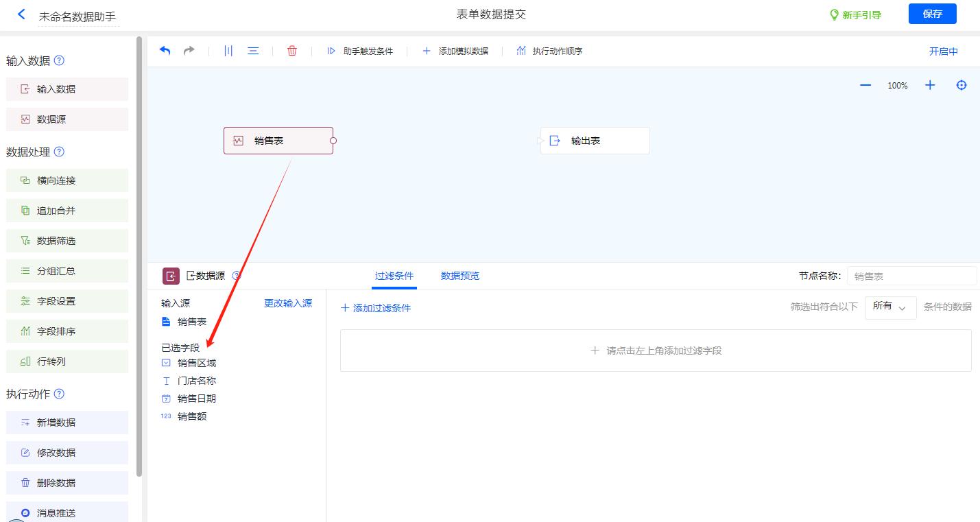Click 添加过滤条件 to add a filter
This screenshot has height=522, width=980.
click(x=376, y=308)
